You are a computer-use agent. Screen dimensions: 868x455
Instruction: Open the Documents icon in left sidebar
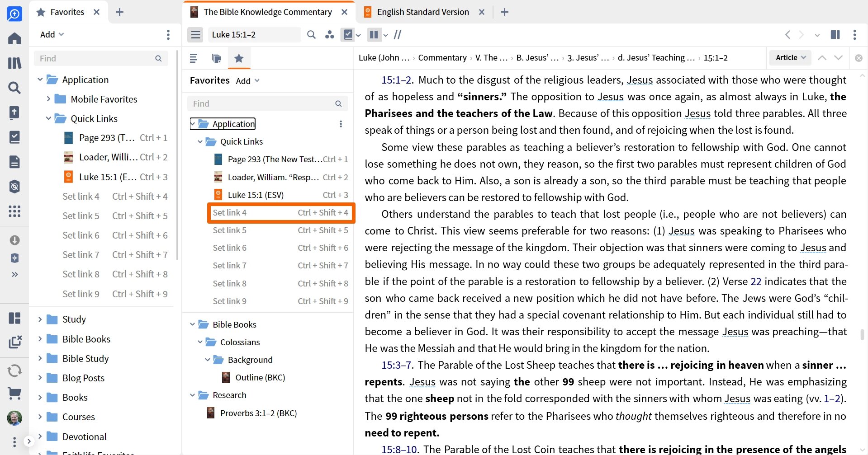click(14, 162)
